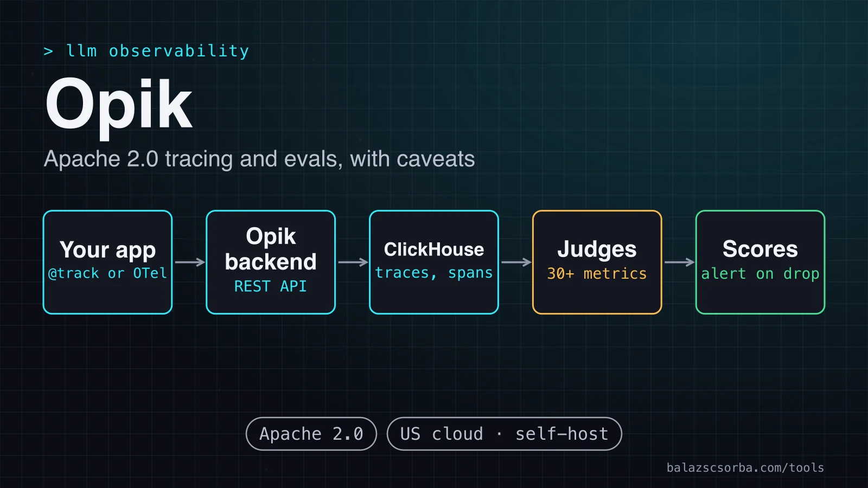Click the ClickHouse box title
The width and height of the screenshot is (868, 488).
click(434, 249)
